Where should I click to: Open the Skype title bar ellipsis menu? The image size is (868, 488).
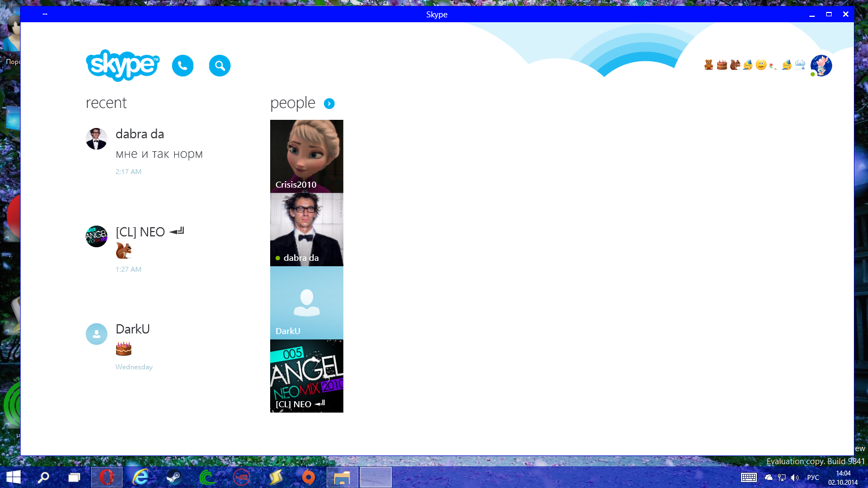[x=45, y=14]
